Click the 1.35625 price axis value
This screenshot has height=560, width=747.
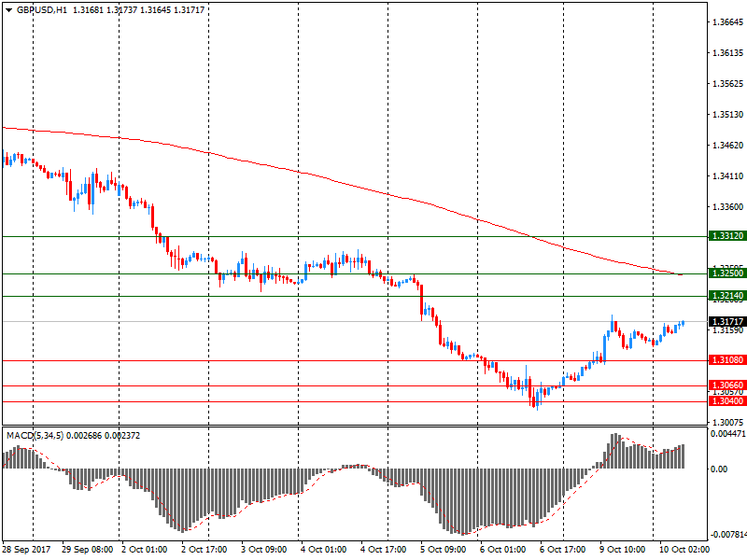click(x=727, y=84)
